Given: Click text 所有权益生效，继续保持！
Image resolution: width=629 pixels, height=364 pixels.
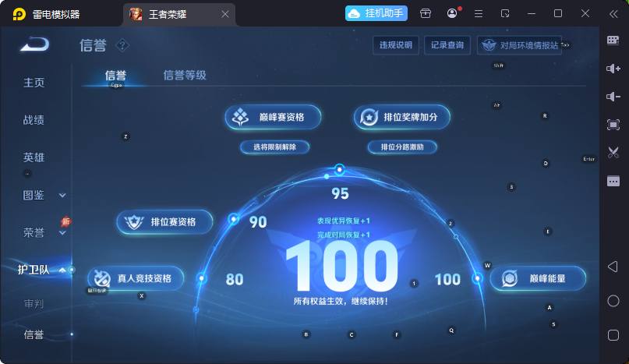Looking at the screenshot, I should [x=341, y=302].
